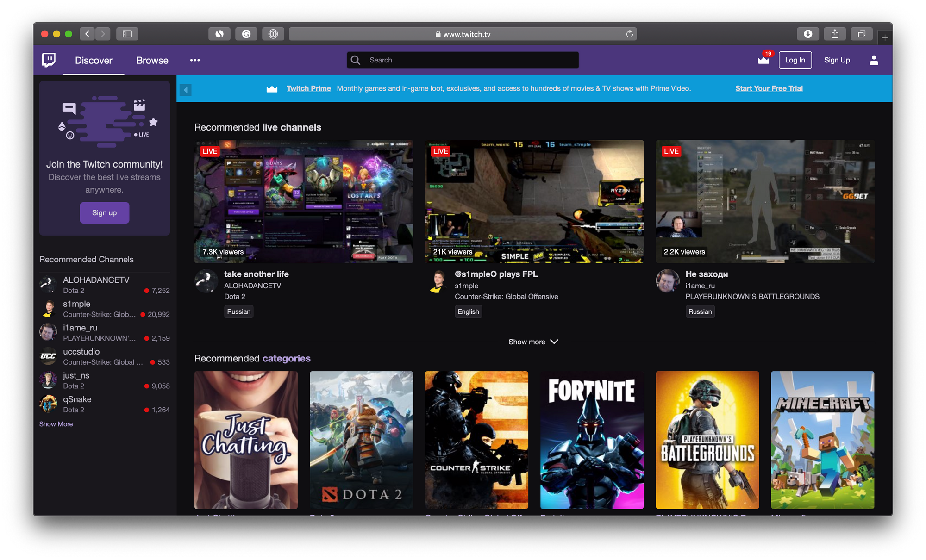This screenshot has height=560, width=926.
Task: Click the notifications bell icon
Action: (764, 60)
